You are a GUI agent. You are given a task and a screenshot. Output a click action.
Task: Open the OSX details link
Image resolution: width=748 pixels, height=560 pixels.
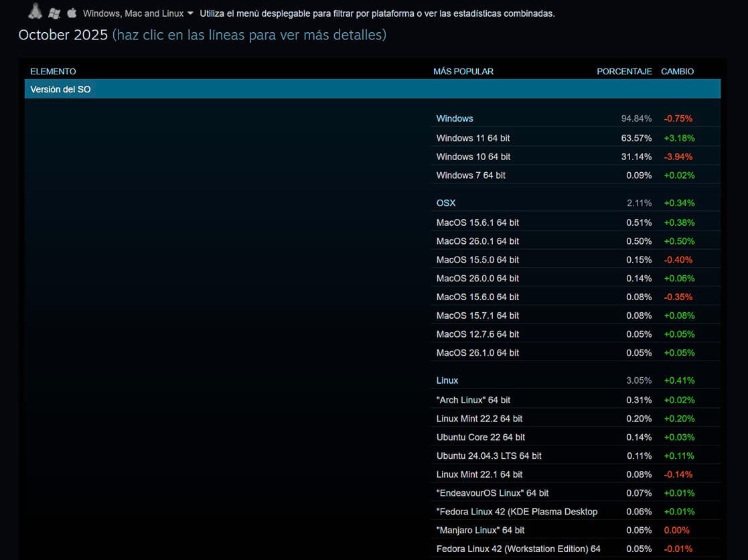click(445, 203)
